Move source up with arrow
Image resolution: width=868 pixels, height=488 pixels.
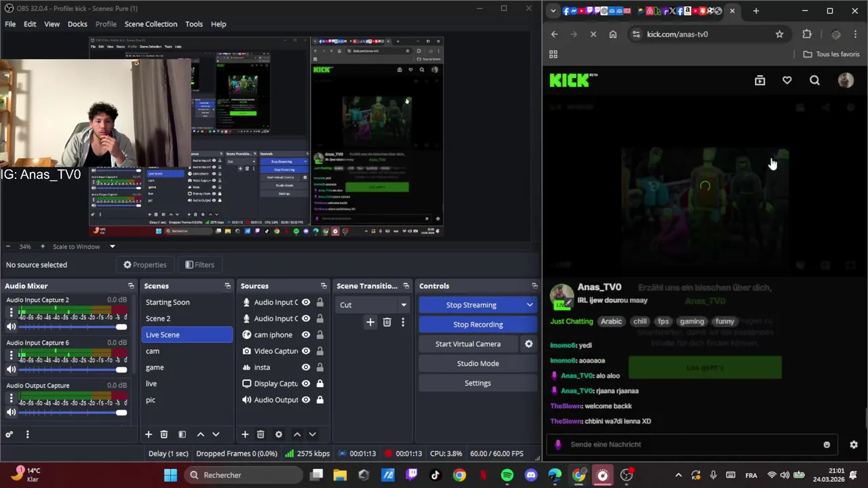pyautogui.click(x=297, y=434)
